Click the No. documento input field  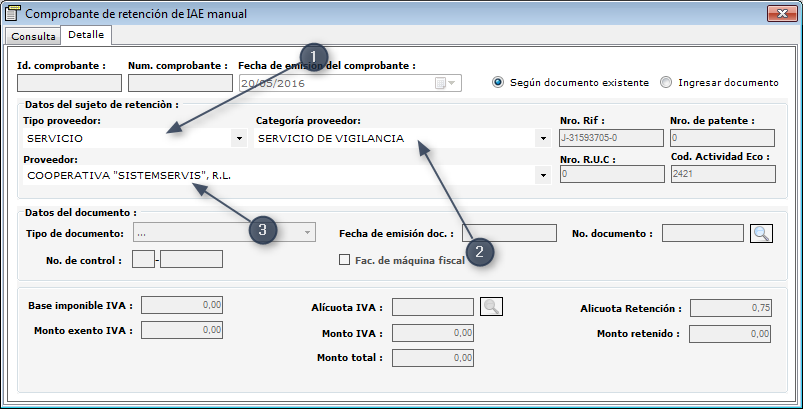(x=703, y=233)
